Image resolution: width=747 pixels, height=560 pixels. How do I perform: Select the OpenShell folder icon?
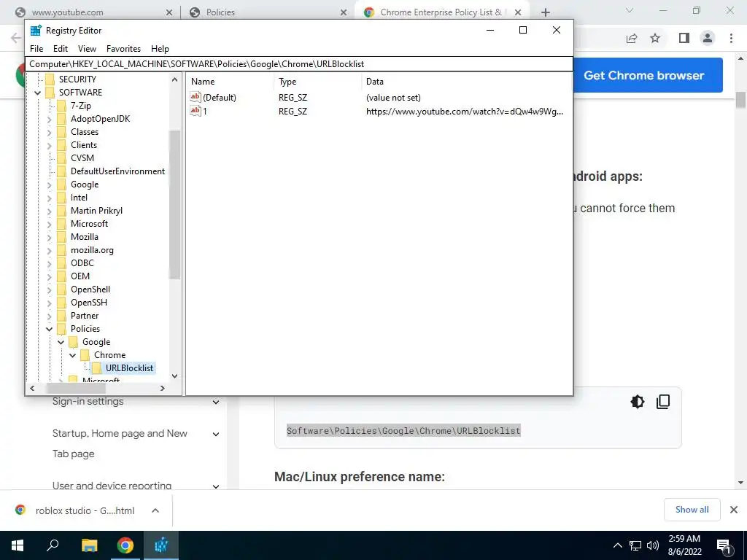(x=61, y=289)
